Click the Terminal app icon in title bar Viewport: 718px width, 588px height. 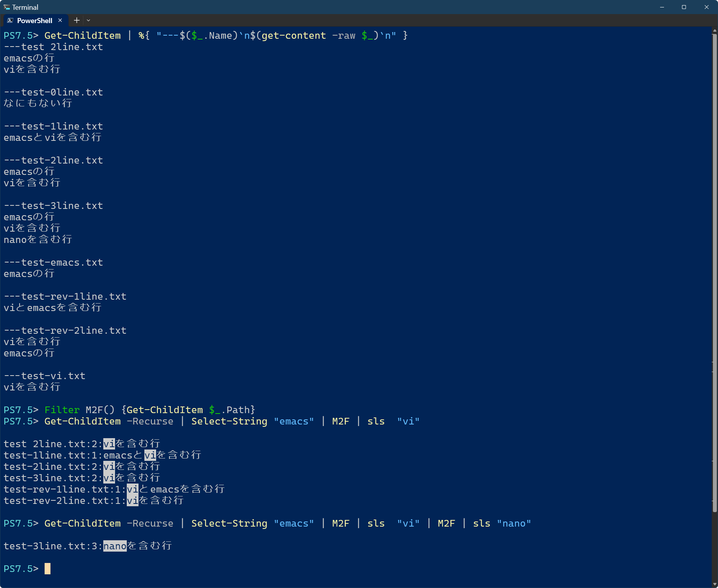coord(7,7)
